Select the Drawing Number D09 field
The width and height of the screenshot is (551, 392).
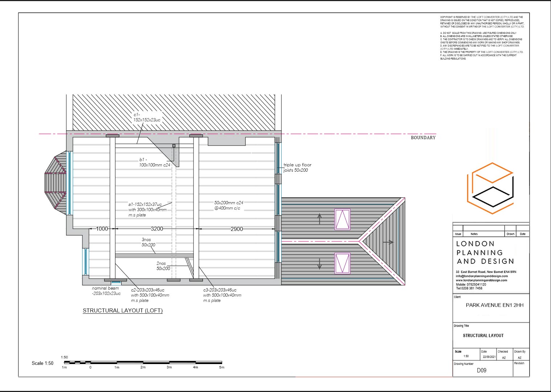coord(482,369)
